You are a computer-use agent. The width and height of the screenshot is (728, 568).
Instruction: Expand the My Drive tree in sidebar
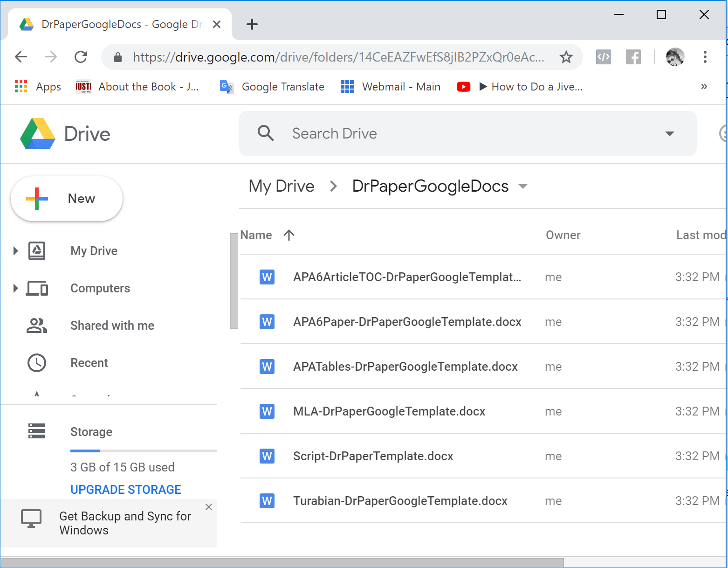(15, 251)
